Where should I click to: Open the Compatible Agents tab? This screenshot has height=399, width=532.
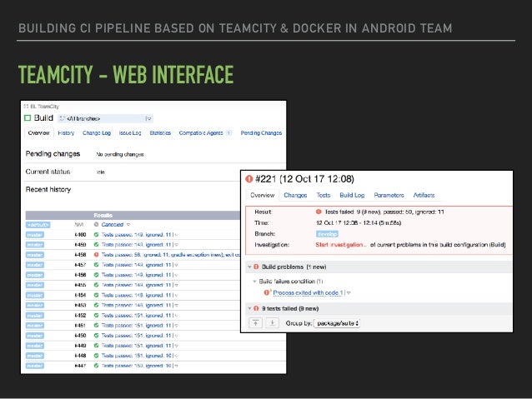[x=205, y=133]
